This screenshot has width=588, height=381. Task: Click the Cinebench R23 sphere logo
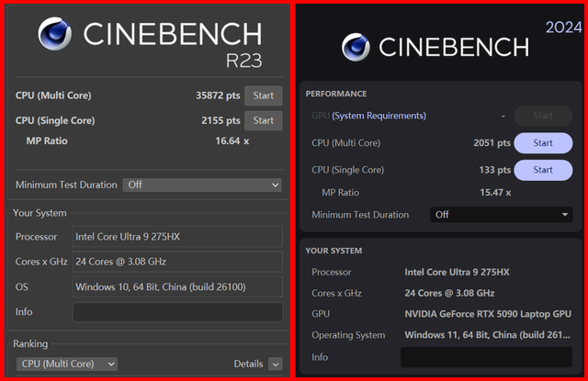(x=57, y=34)
